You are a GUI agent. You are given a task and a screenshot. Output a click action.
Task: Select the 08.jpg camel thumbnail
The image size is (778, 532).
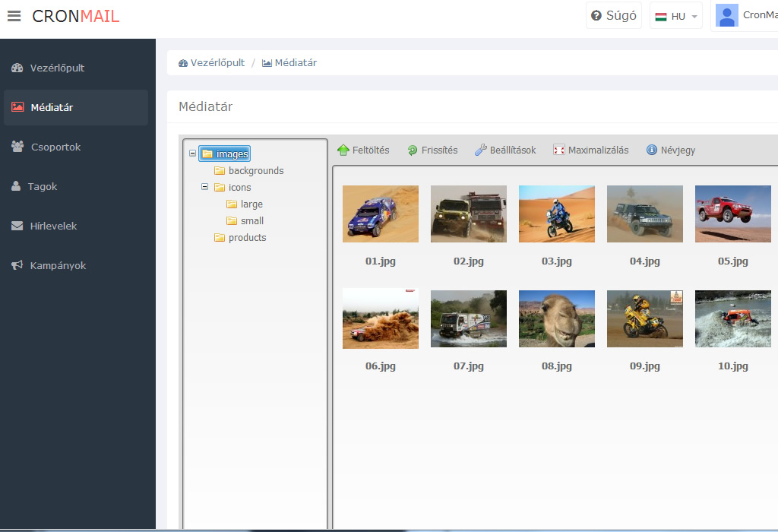tap(557, 318)
